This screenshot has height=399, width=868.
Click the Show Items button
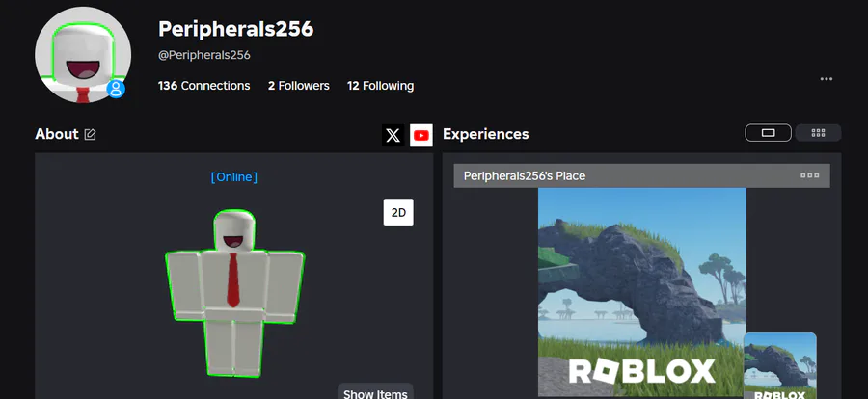click(x=375, y=393)
